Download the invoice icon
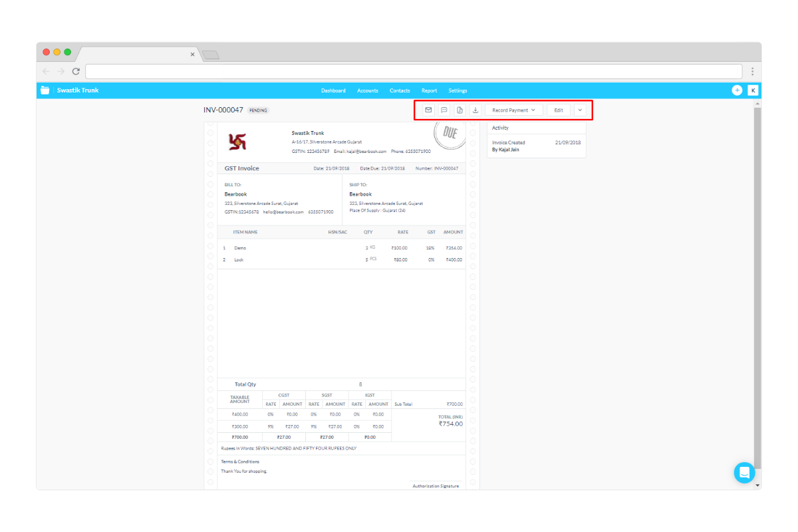Screen dimensions: 798x532 (476, 110)
